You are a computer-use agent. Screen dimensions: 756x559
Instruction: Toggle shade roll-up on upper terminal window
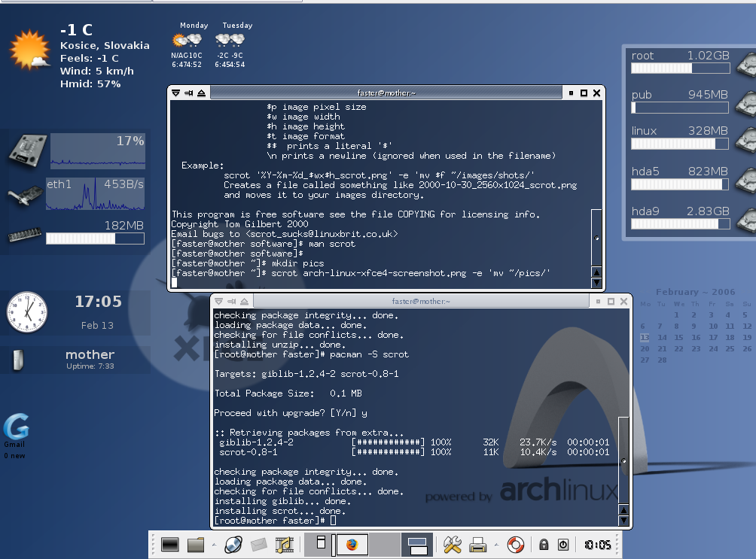(x=201, y=93)
